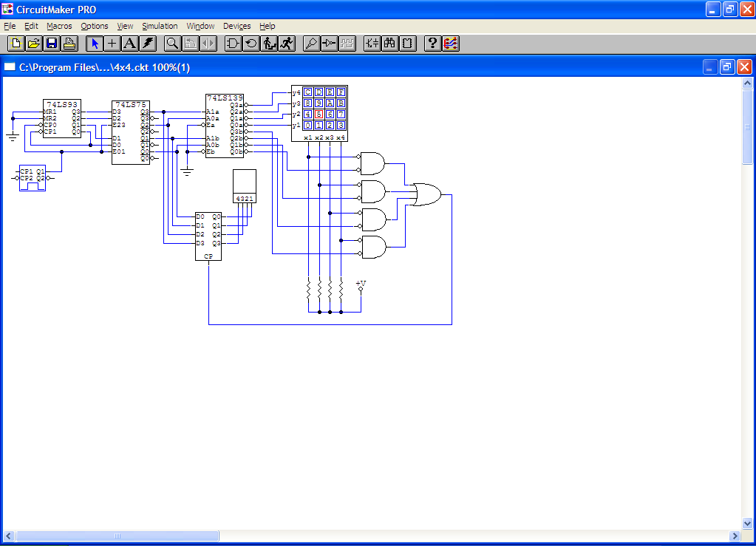Select the Zoom magnifier tool

[171, 43]
